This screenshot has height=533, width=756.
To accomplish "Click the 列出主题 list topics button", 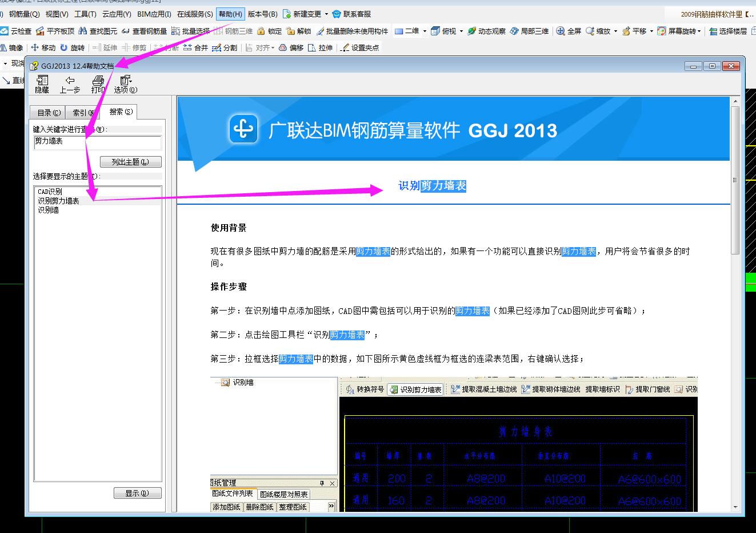I will pos(130,162).
